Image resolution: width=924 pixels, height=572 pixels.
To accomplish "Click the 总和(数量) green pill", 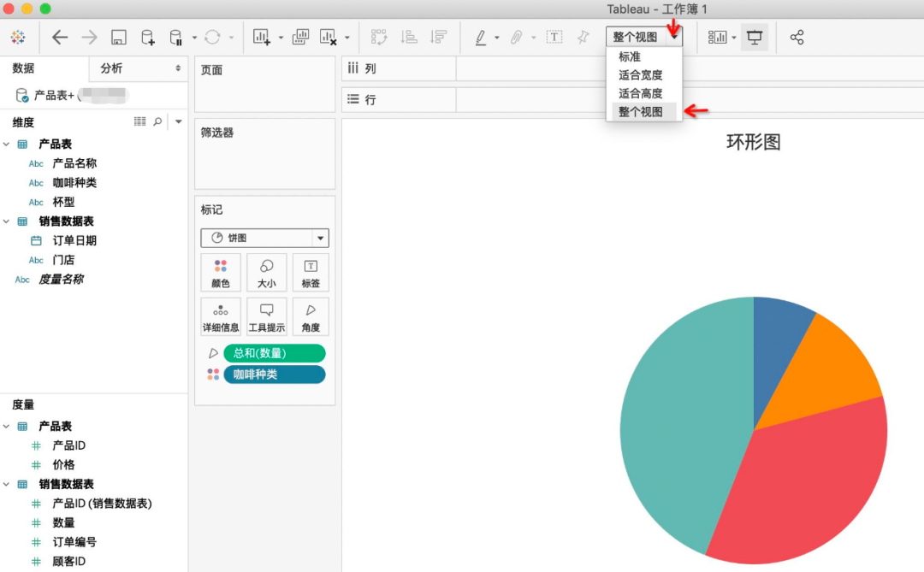I will (274, 353).
